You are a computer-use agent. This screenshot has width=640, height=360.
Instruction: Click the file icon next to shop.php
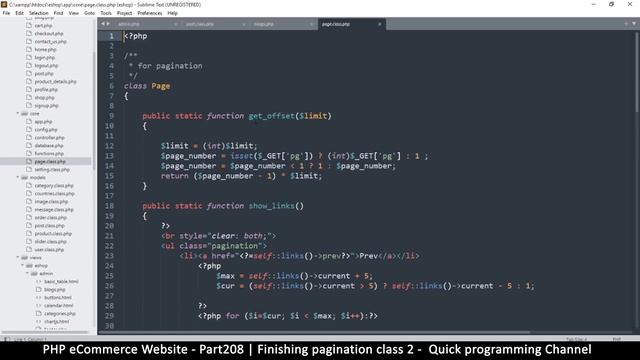pos(29,98)
